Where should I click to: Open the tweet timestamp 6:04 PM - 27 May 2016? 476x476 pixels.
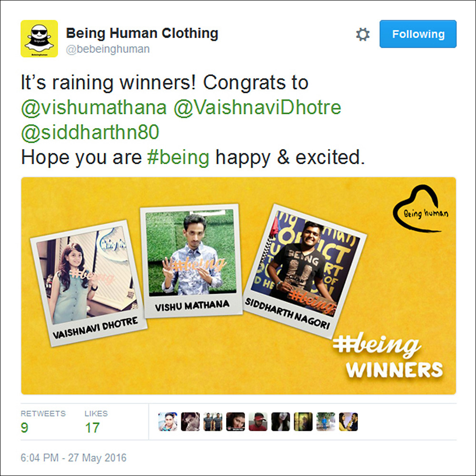pyautogui.click(x=73, y=457)
